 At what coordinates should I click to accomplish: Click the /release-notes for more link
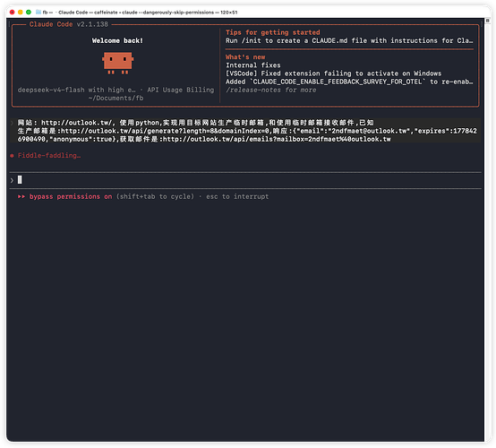[270, 90]
